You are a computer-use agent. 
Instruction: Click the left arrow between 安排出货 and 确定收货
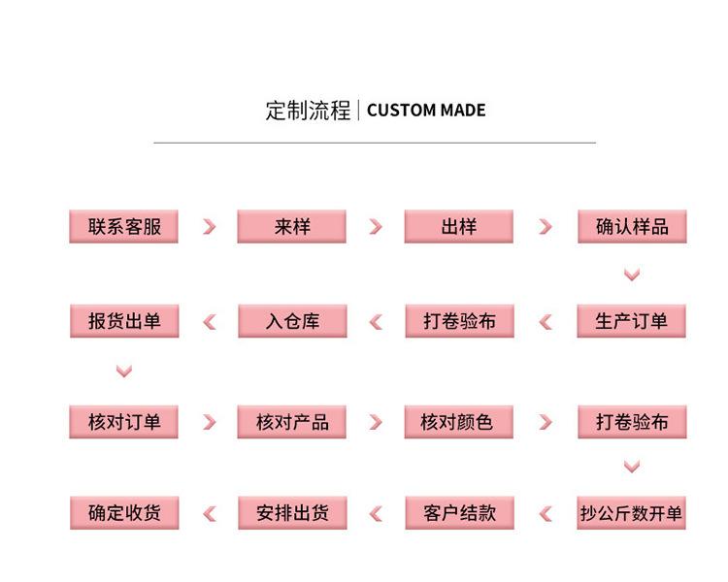[210, 514]
